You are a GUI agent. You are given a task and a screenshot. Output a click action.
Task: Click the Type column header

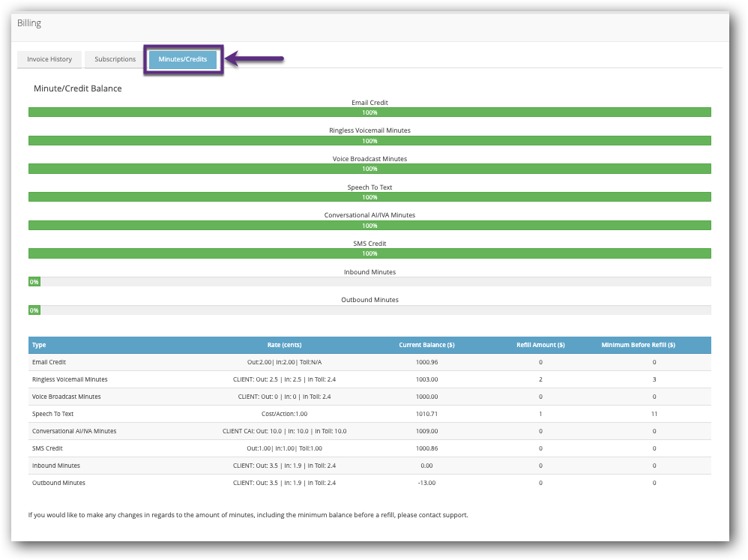39,345
